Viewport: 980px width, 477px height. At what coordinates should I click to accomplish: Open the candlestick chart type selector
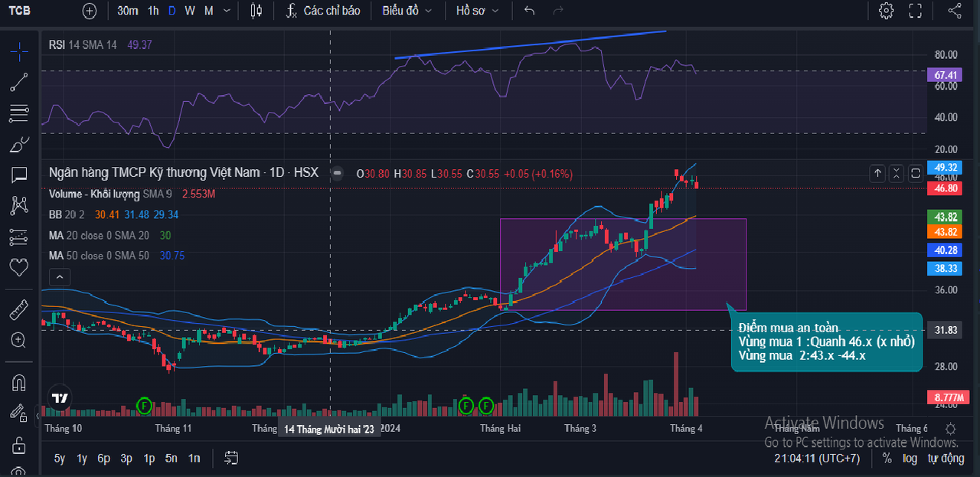coord(256,11)
